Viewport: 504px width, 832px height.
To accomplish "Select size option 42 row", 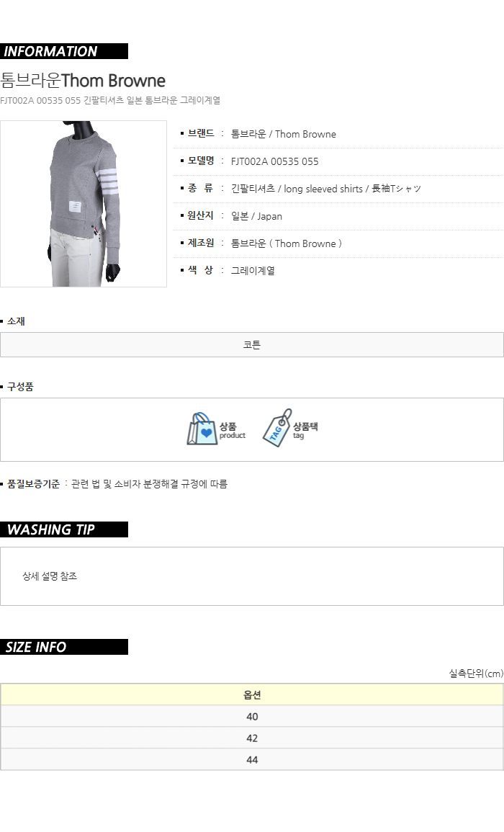I will click(x=252, y=738).
